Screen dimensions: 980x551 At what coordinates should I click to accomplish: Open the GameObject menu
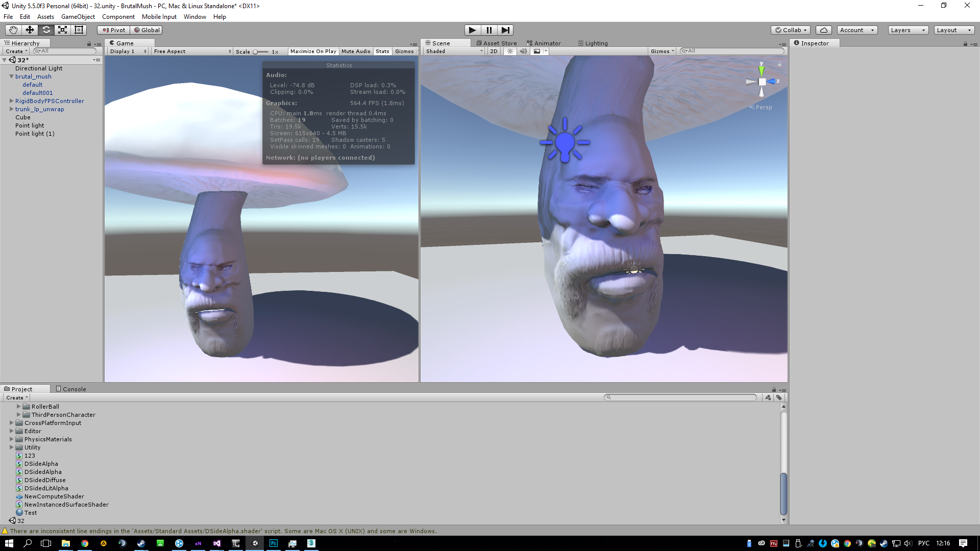click(x=78, y=17)
